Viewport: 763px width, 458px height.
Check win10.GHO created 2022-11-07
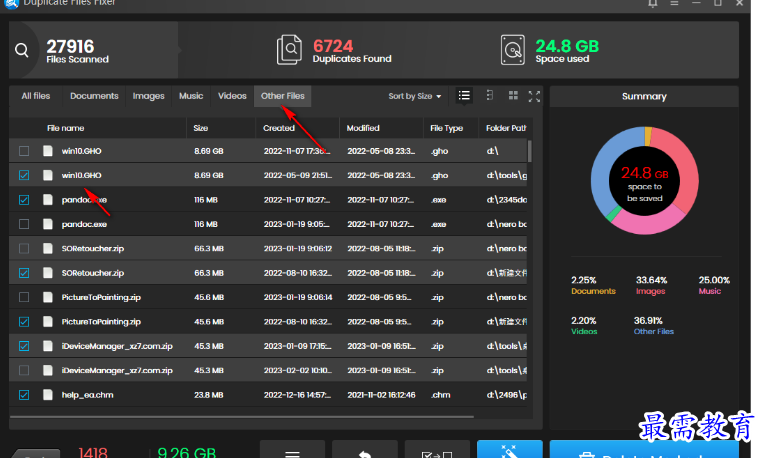point(24,151)
